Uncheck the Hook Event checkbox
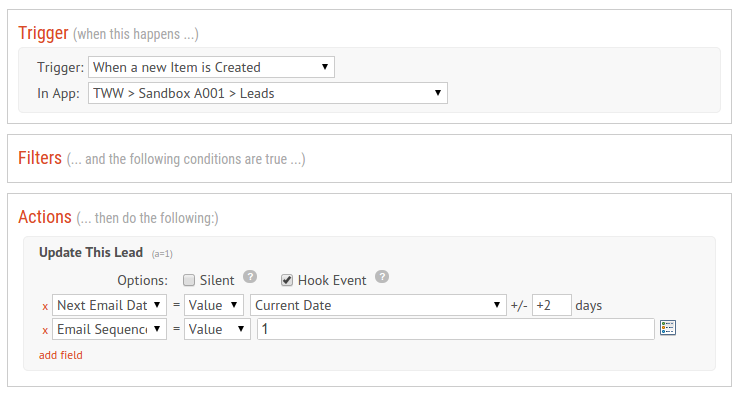The image size is (740, 396). 287,280
